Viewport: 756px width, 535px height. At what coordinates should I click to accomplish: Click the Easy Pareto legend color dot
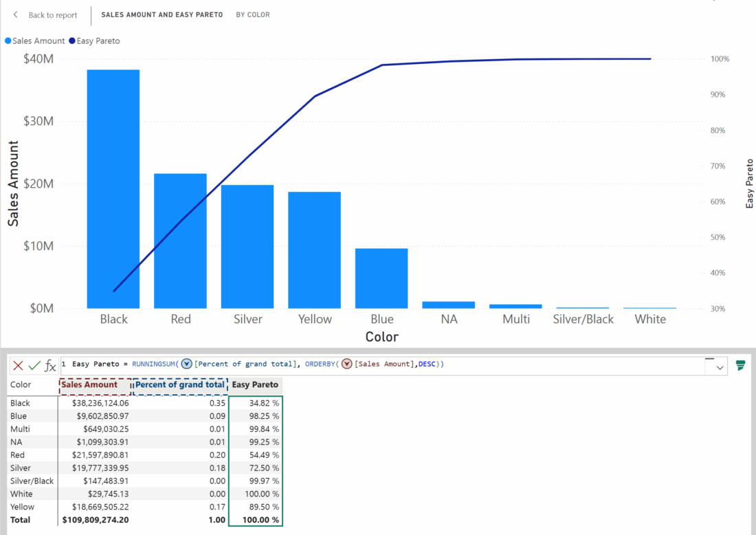tap(72, 41)
